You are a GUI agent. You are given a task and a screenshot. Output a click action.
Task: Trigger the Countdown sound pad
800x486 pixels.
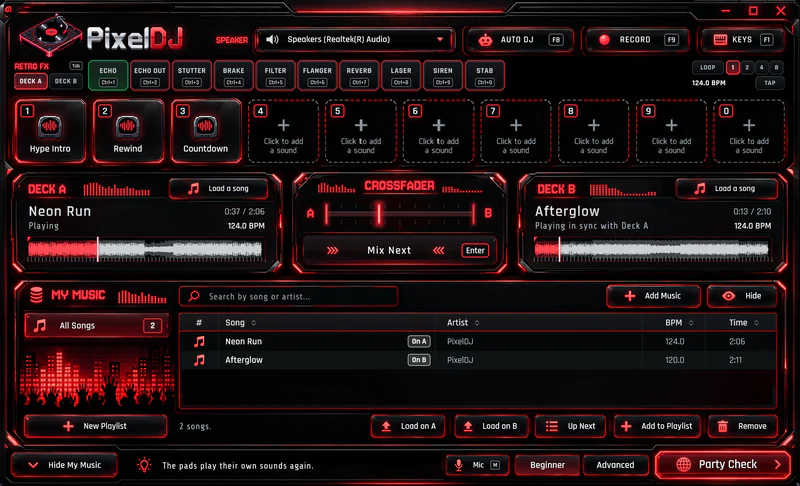click(206, 131)
